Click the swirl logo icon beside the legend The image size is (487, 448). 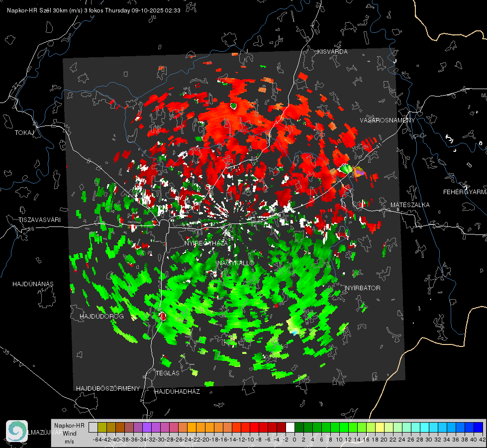pos(17,431)
